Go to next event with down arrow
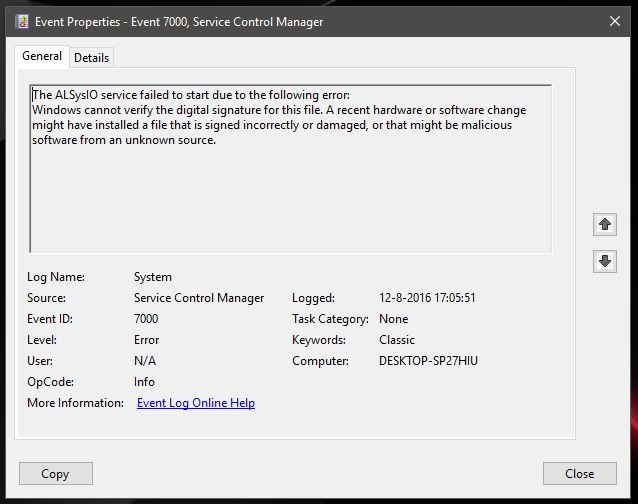 604,260
